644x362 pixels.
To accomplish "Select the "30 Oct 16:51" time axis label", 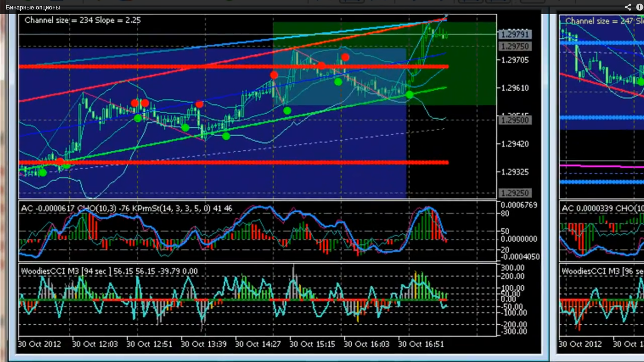I will 421,344.
